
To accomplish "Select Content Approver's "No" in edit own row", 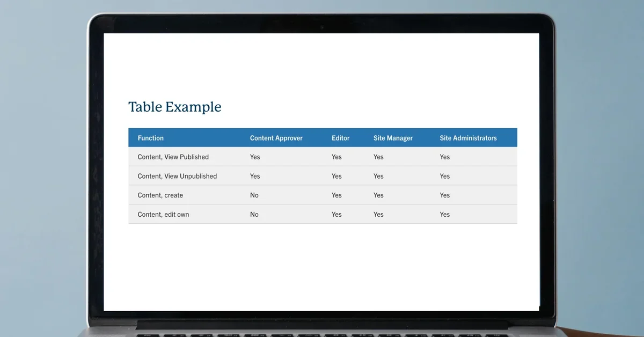I will click(254, 214).
